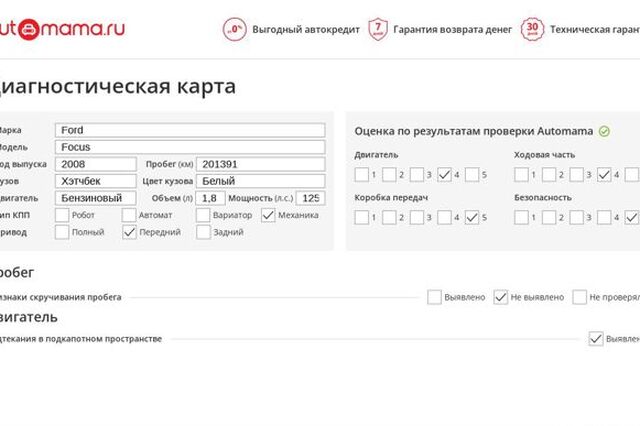Uncheck the mileage Не выявлено checkbox
Screen dimensions: 640x426
[x=501, y=297]
